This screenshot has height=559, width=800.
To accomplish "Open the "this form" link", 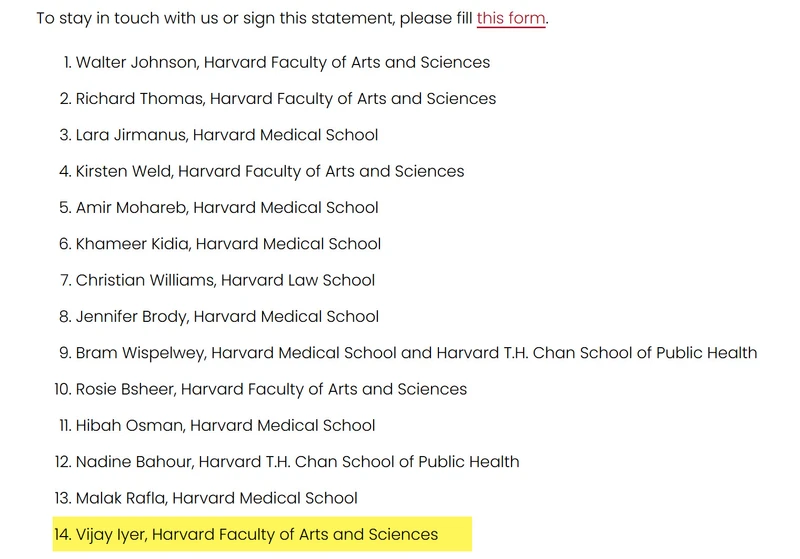I will click(511, 18).
